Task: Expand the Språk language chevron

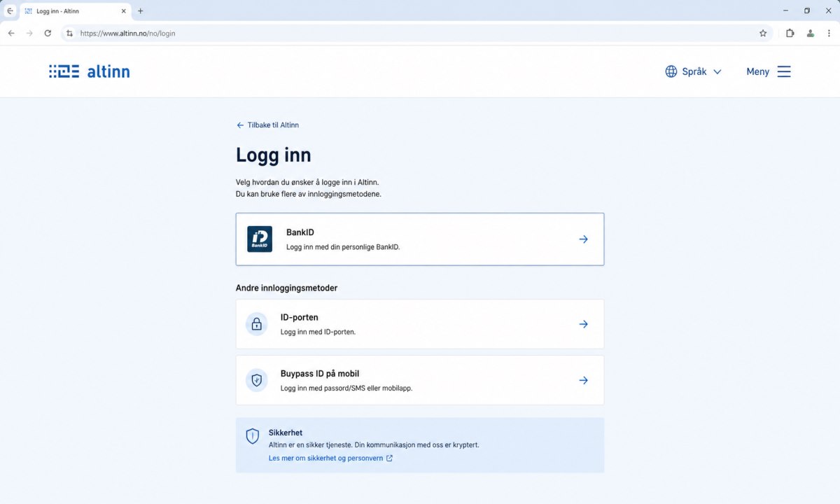Action: coord(717,71)
